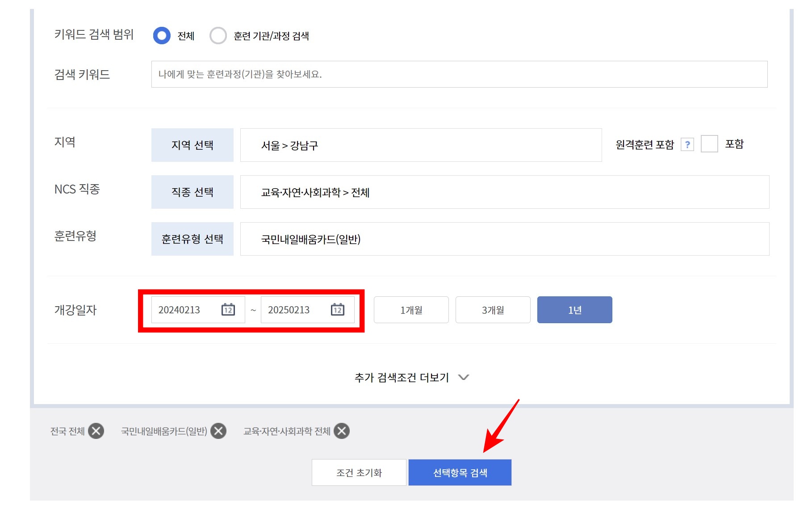Select the 1개월 date range

click(x=410, y=310)
